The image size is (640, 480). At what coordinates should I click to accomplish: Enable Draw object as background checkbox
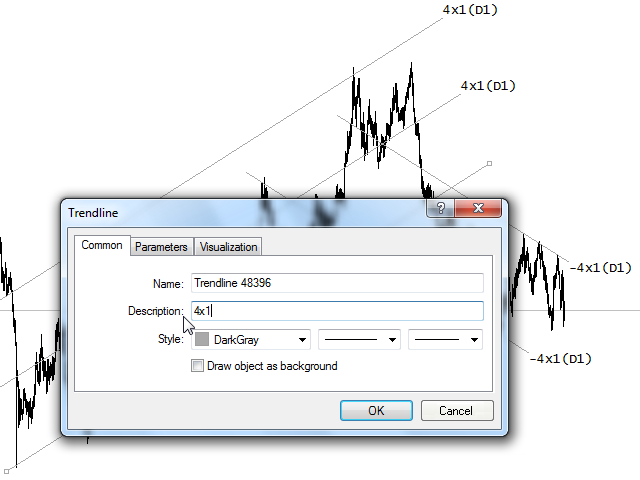coord(198,366)
